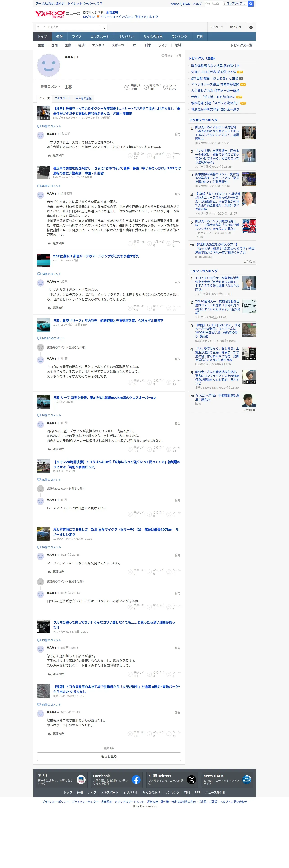Click もっと見る to load more comments
Viewport: 289px width, 868px height.
point(109,756)
